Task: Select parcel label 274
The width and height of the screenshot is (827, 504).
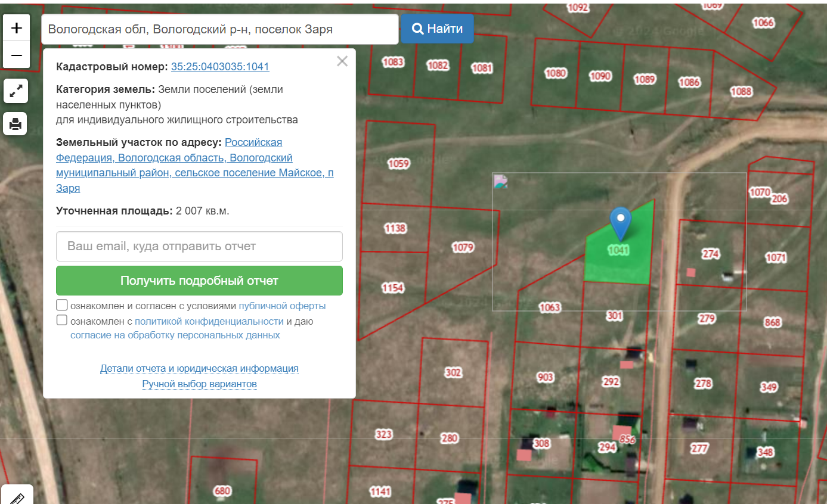Action: pos(711,254)
